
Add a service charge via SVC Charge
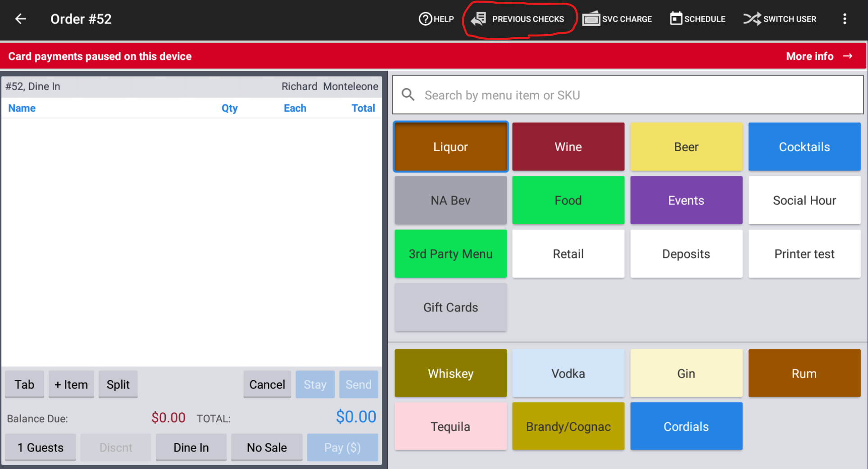[x=617, y=19]
